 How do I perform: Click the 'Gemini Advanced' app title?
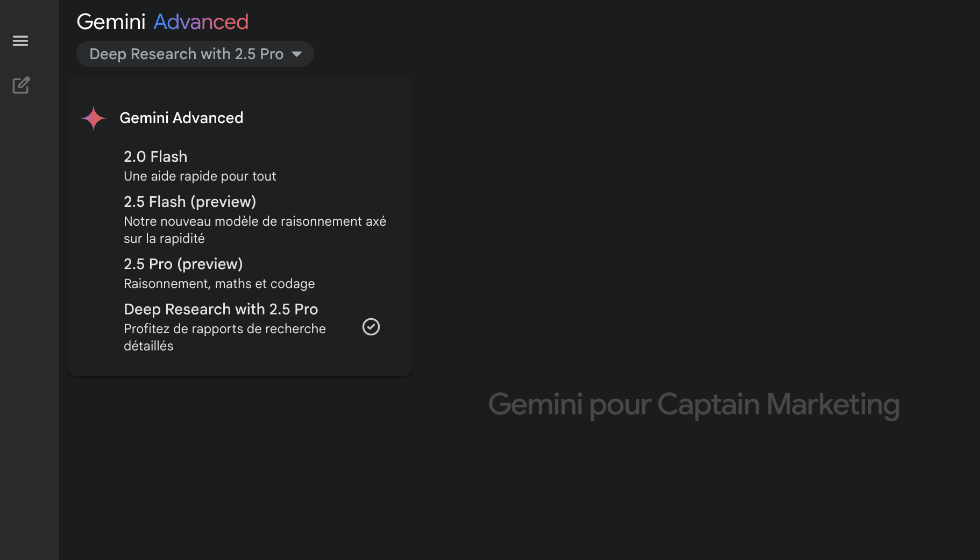coord(163,21)
